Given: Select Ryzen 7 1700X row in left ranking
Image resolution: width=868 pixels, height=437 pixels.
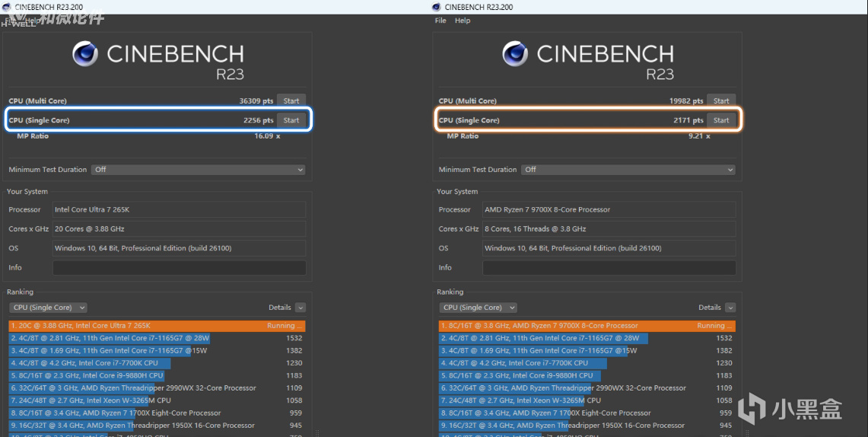Looking at the screenshot, I should [157, 413].
